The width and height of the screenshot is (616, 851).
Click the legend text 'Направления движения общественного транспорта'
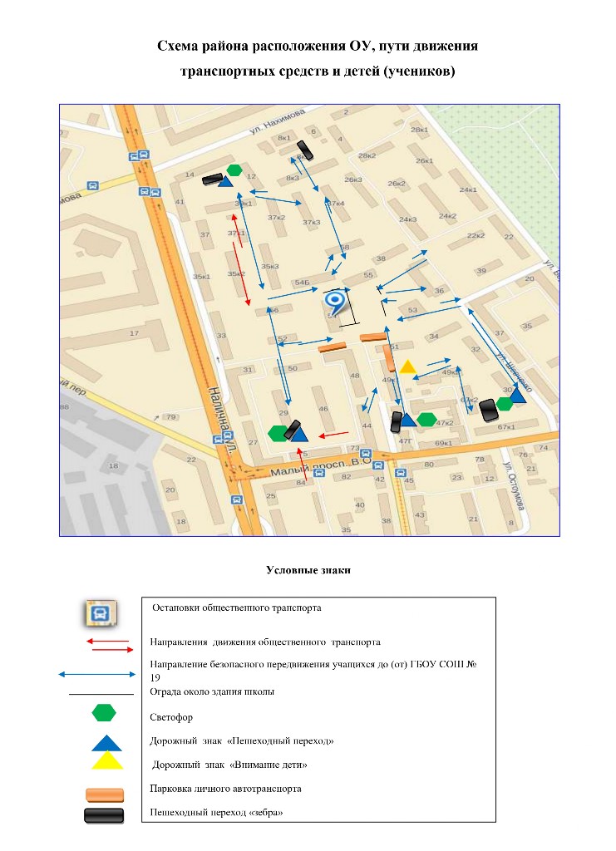265,642
